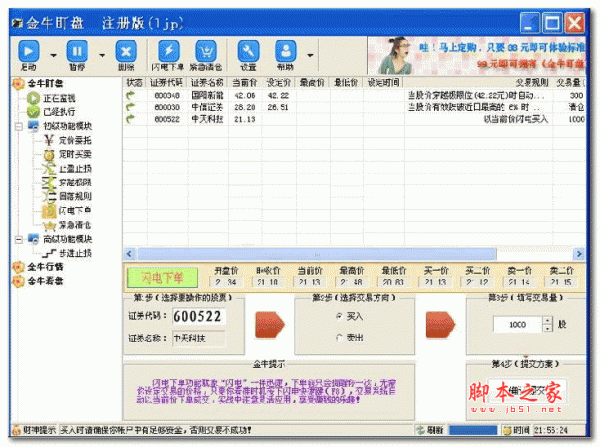Screen dimensions: 600x447
Task: Select 步进止损 step icon item
Action: tap(49, 253)
